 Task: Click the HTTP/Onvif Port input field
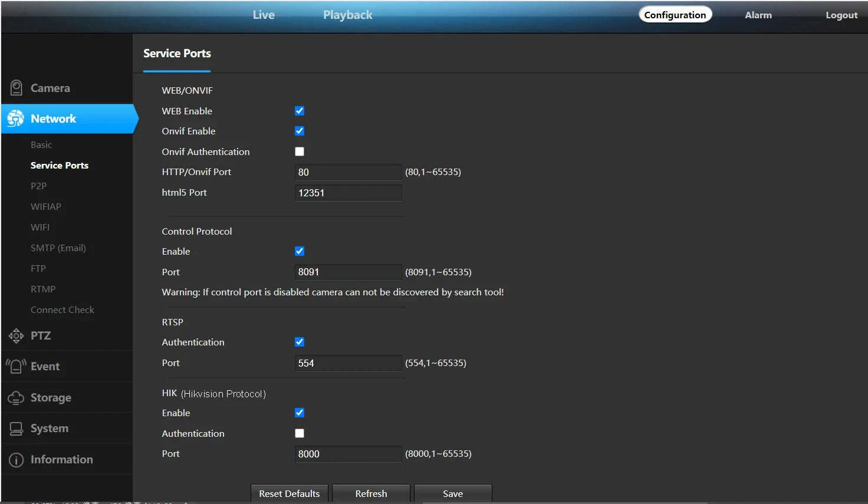348,172
